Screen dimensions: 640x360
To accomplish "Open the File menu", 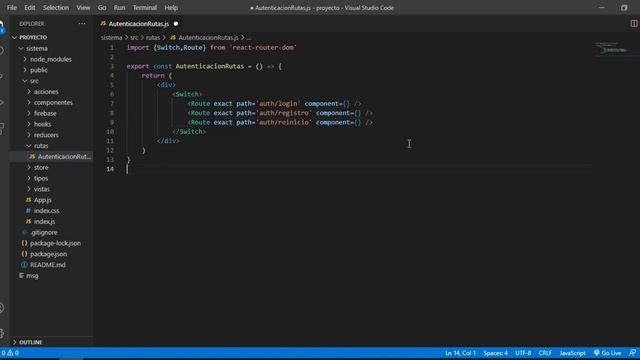I will [11, 7].
